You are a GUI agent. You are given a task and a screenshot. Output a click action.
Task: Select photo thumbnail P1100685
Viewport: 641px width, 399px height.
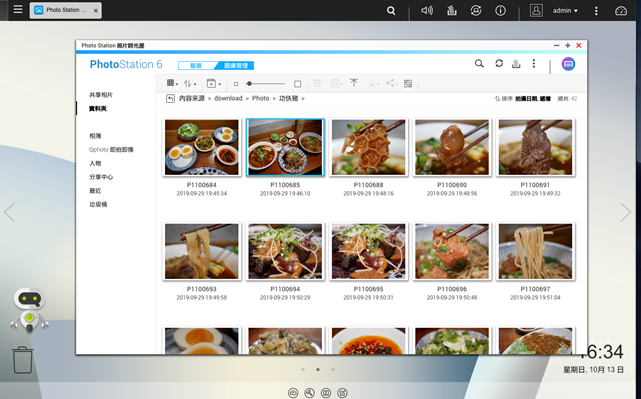[x=285, y=147]
